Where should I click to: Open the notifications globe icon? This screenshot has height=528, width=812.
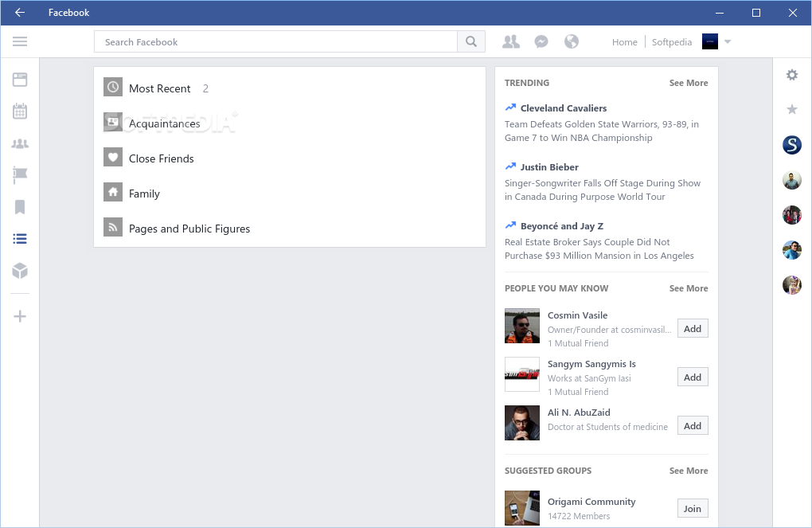(572, 41)
